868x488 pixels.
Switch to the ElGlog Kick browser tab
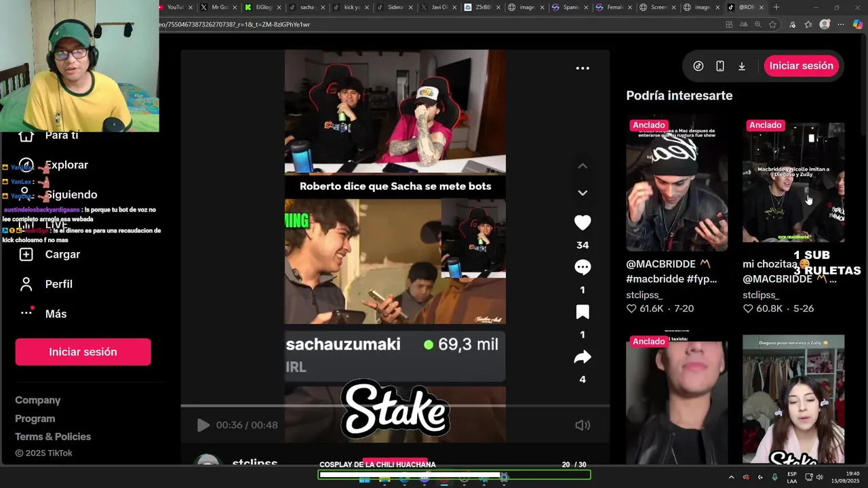point(263,7)
